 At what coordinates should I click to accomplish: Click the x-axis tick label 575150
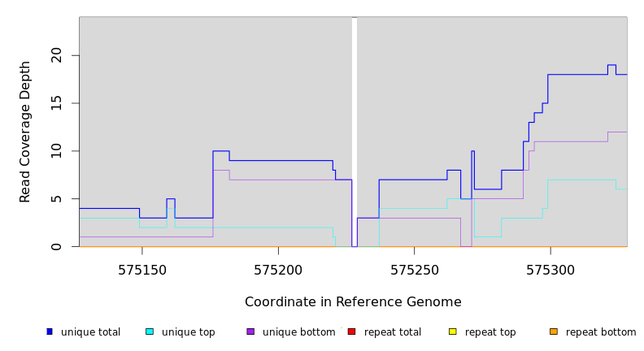click(142, 270)
